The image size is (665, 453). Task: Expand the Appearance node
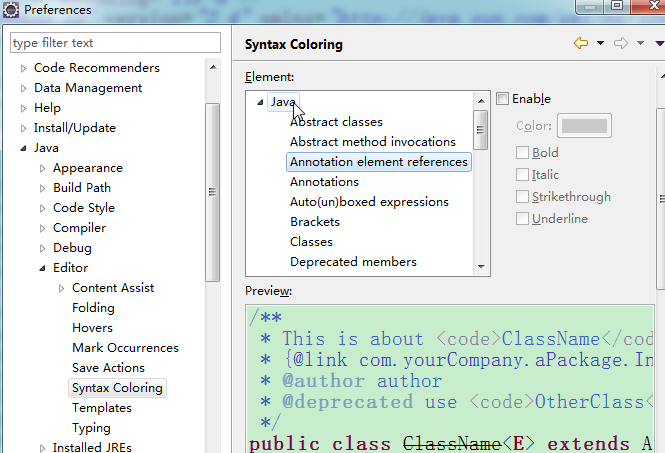pyautogui.click(x=42, y=168)
